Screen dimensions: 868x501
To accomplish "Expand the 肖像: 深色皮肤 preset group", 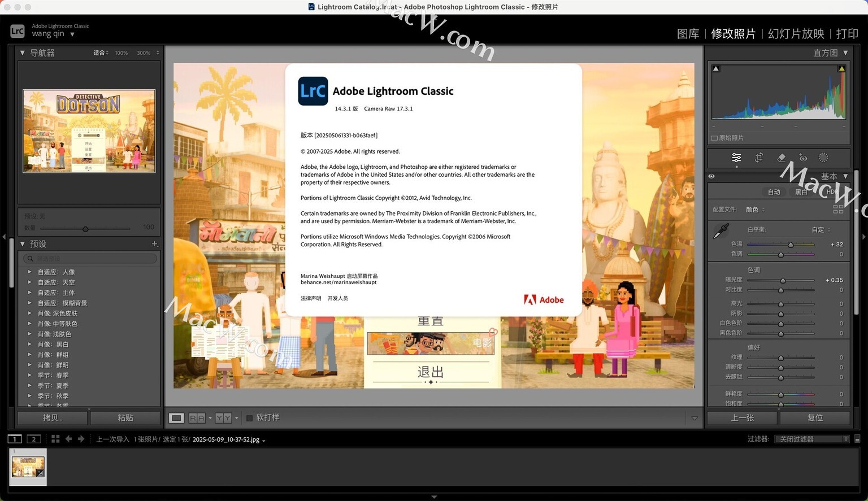I will coord(30,313).
